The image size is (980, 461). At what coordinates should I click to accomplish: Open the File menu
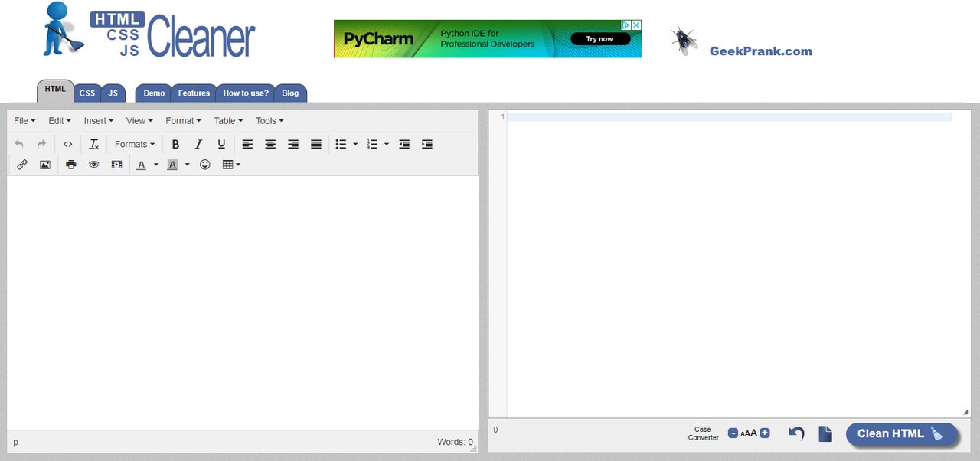pyautogui.click(x=24, y=121)
